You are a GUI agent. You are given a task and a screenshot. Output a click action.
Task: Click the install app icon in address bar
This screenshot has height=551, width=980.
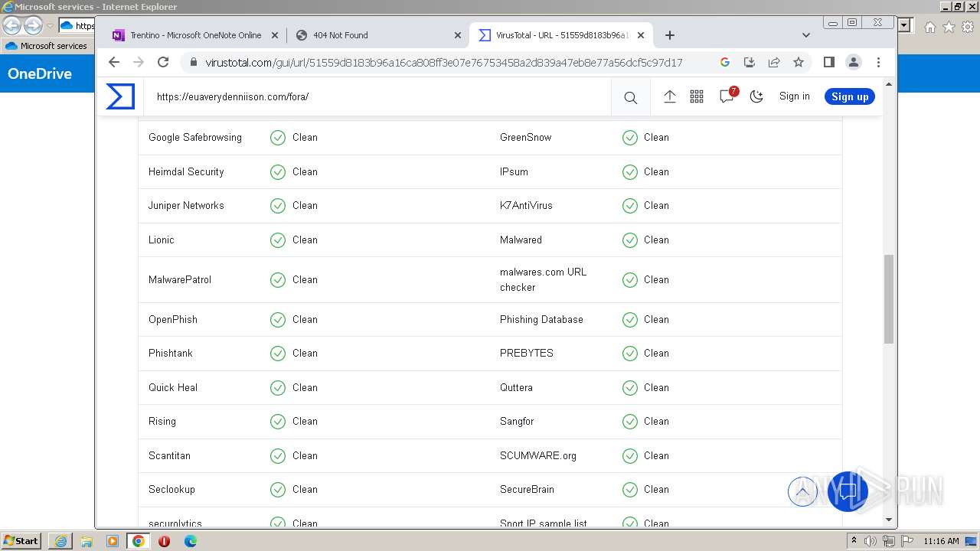coord(750,62)
